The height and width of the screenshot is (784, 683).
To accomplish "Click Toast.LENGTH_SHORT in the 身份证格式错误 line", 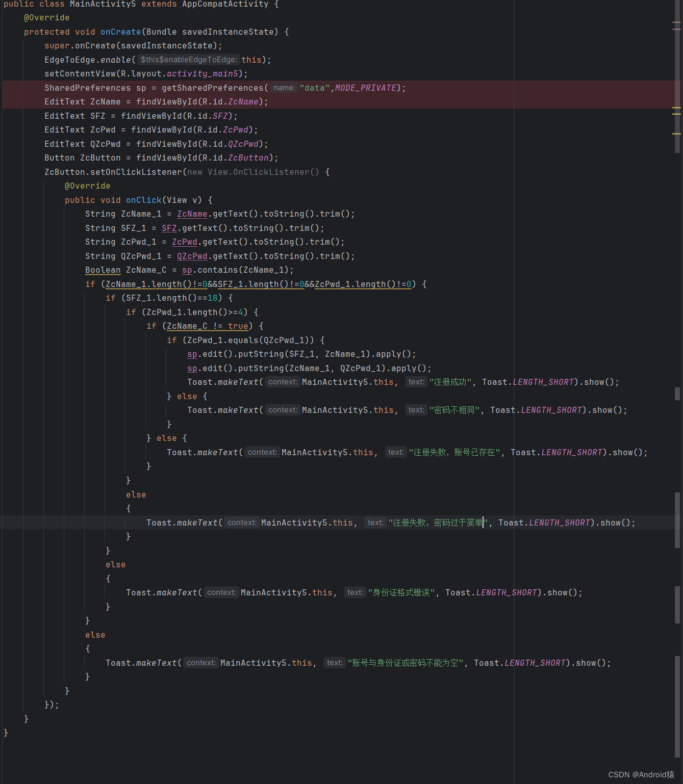I will (x=506, y=592).
